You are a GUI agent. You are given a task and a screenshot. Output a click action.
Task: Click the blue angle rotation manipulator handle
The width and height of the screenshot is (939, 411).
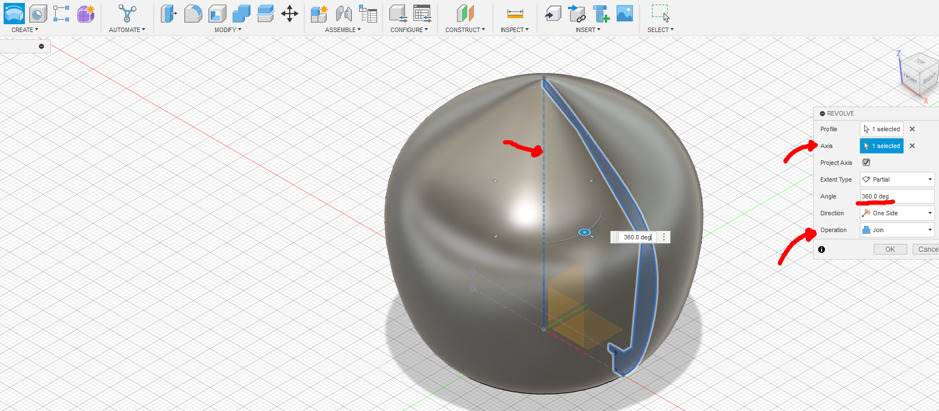585,232
